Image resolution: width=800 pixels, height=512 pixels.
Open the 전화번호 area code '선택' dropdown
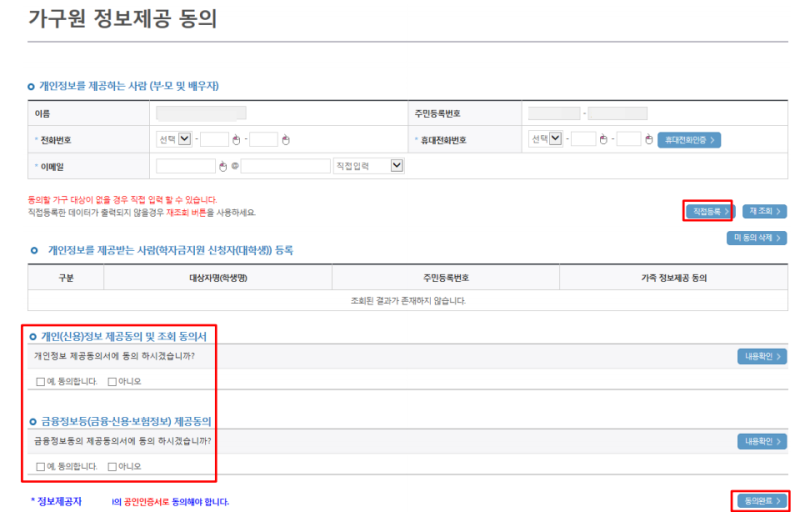coord(174,139)
